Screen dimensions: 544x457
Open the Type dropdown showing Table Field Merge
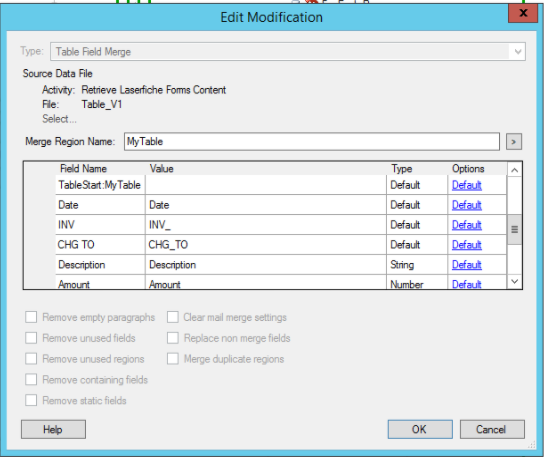point(288,52)
